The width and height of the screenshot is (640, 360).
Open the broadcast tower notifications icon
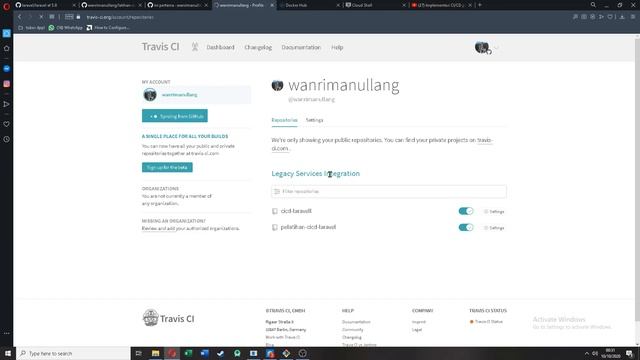[195, 47]
